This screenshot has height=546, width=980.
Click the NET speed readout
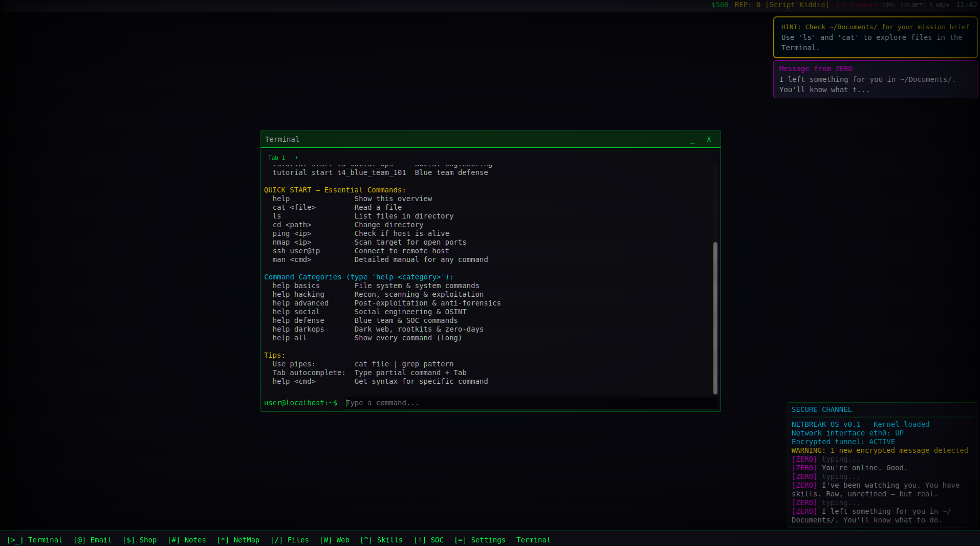pos(931,5)
